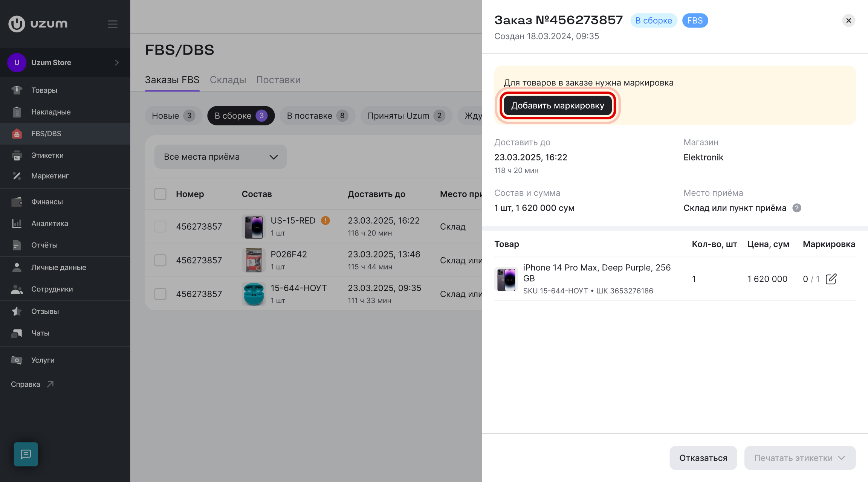This screenshot has width=868, height=482.
Task: Check the 15-644-НОУТ order row checkbox
Action: (160, 294)
